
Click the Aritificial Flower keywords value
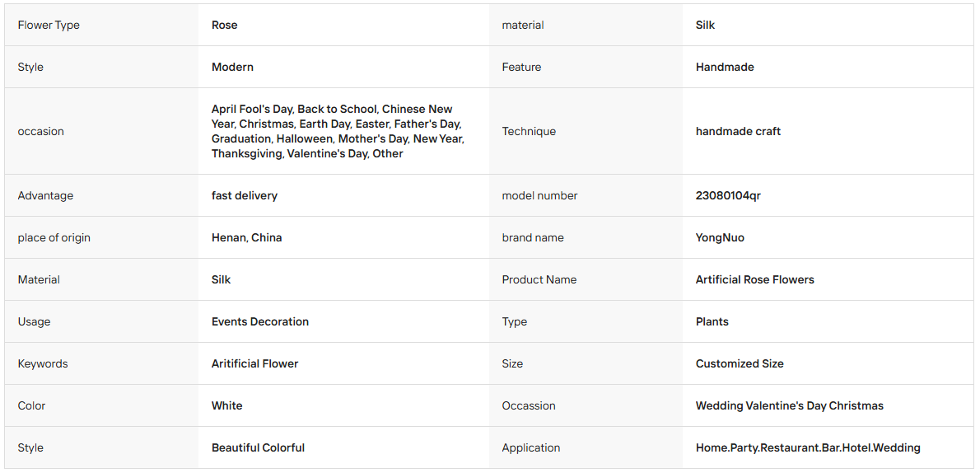[x=255, y=363]
